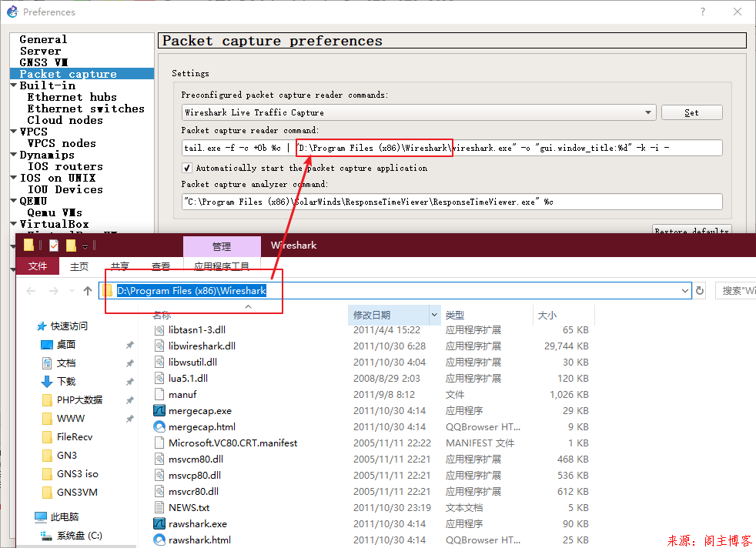Viewport: 756px width, 548px height.
Task: Click the help question mark in Preferences
Action: point(702,12)
